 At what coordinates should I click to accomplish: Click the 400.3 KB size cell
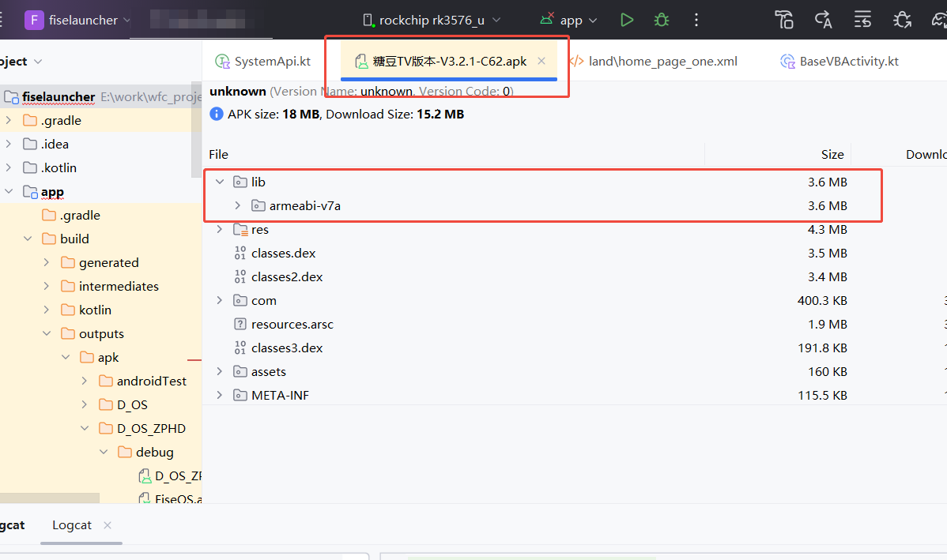(x=822, y=300)
